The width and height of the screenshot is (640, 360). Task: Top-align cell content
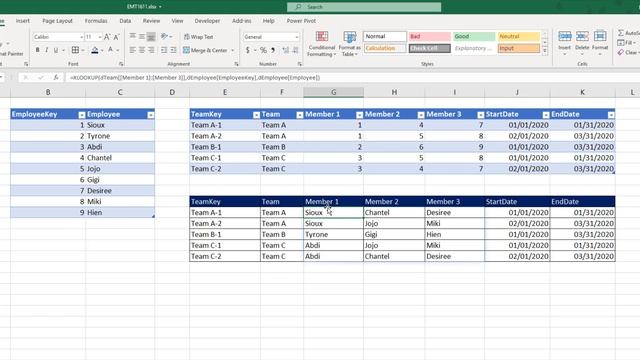(133, 37)
